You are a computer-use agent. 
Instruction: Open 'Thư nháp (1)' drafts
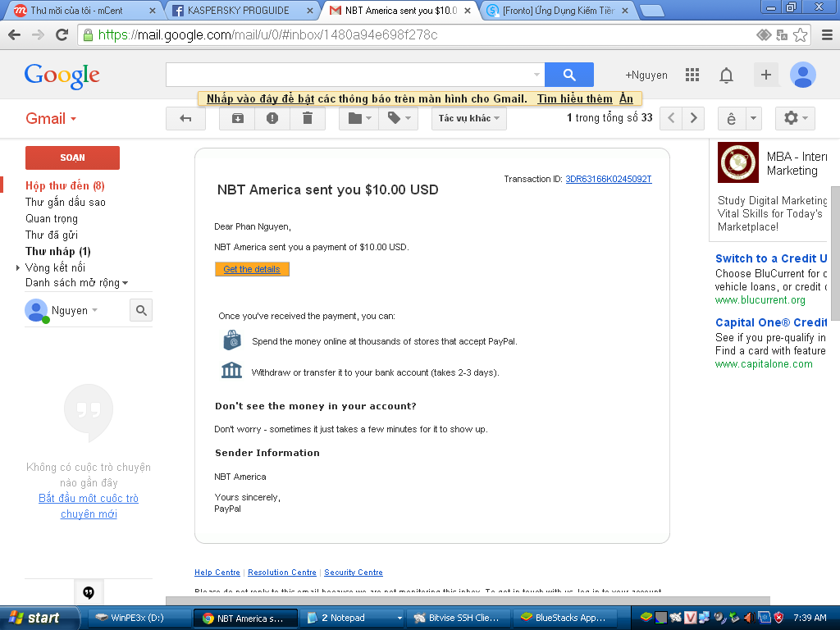click(x=58, y=251)
